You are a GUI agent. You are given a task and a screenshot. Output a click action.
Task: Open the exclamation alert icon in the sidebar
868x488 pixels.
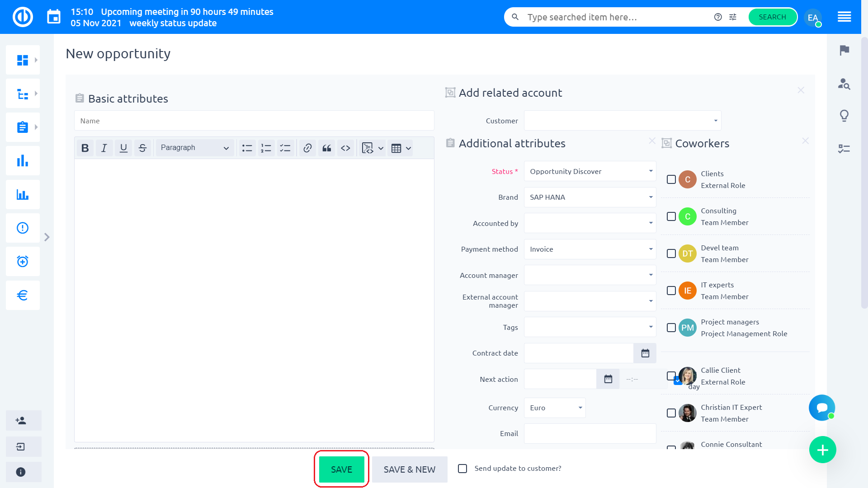(23, 228)
